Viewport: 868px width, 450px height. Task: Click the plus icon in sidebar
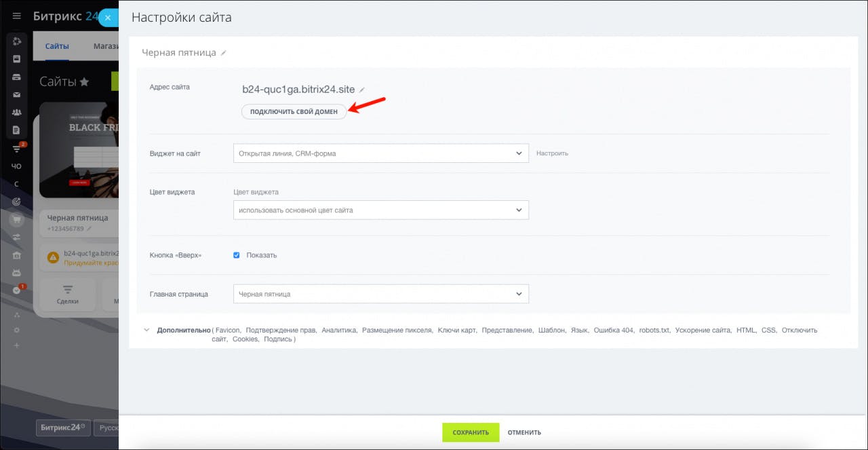17,345
